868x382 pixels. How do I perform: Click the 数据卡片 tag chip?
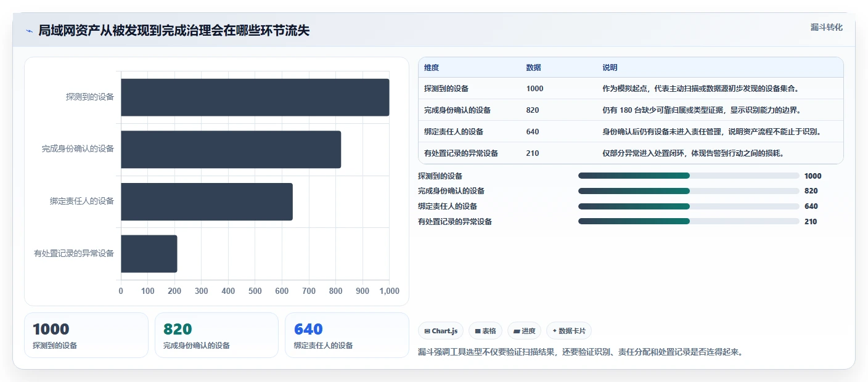point(569,331)
